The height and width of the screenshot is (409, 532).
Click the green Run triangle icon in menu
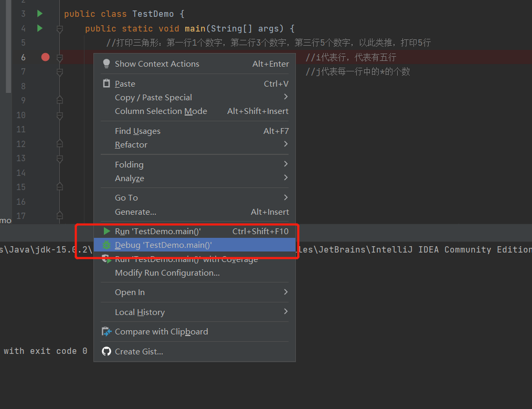(x=107, y=231)
